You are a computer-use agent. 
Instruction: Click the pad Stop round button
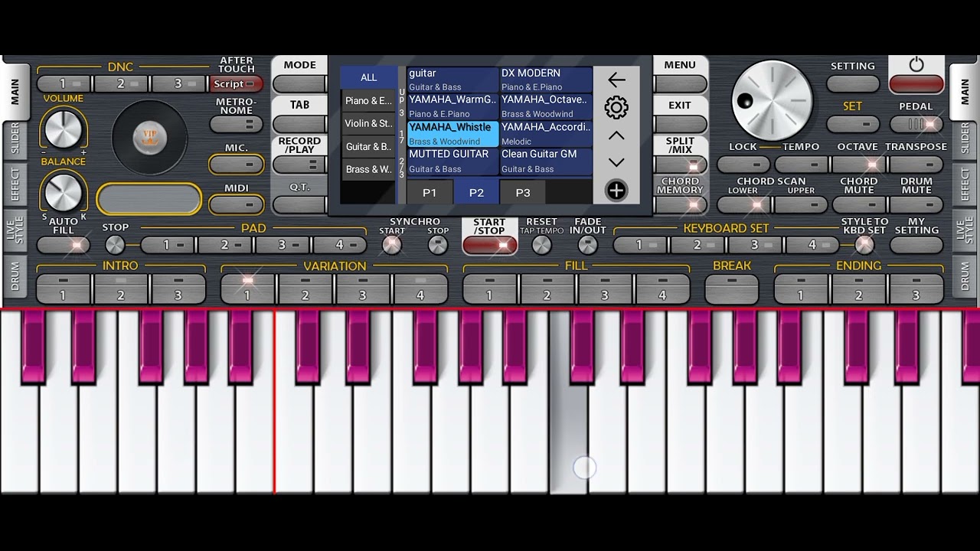115,245
